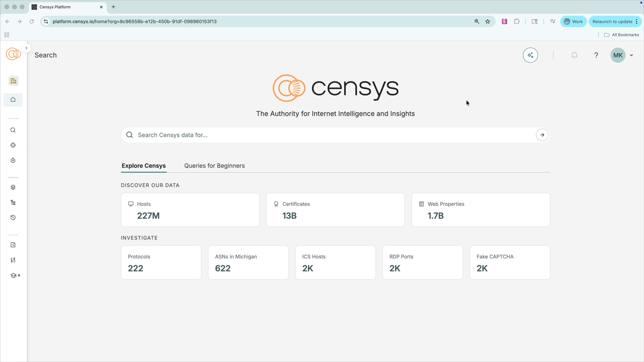
Task: Click the magnifier icon in search bar
Action: [130, 135]
